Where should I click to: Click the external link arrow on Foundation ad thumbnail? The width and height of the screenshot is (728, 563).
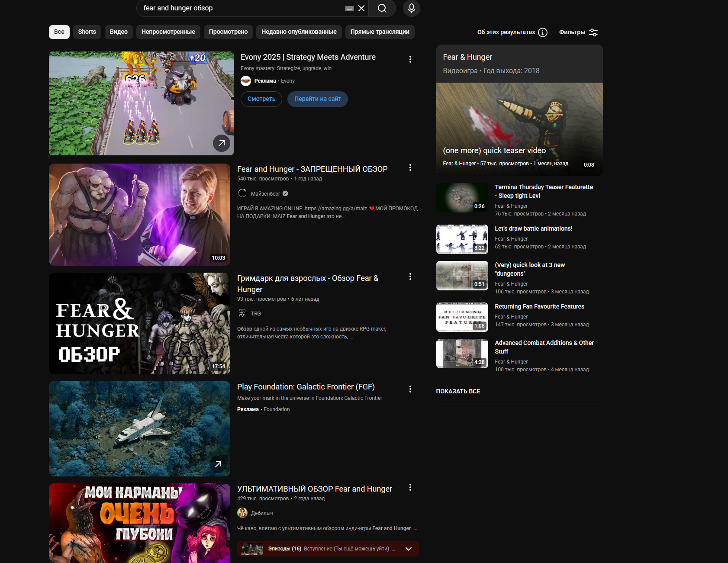pyautogui.click(x=218, y=464)
